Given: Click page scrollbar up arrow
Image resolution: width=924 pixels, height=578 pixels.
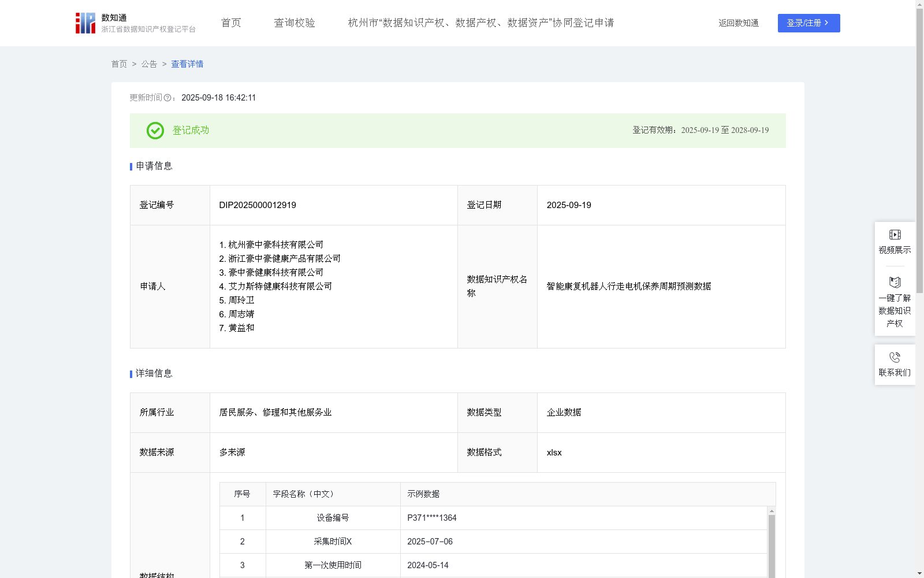Looking at the screenshot, I should tap(919, 4).
